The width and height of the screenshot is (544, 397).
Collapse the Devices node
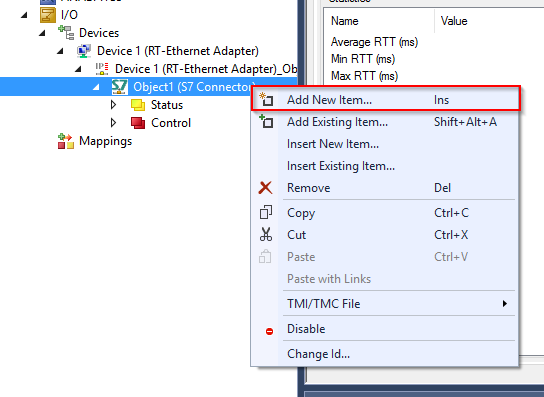coord(42,33)
